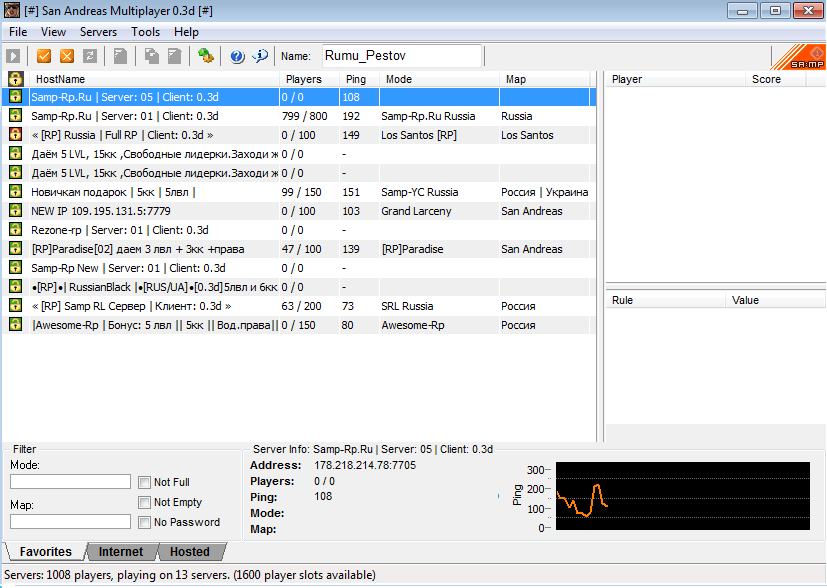Click the padlock column header icon
The width and height of the screenshot is (827, 588).
point(15,79)
